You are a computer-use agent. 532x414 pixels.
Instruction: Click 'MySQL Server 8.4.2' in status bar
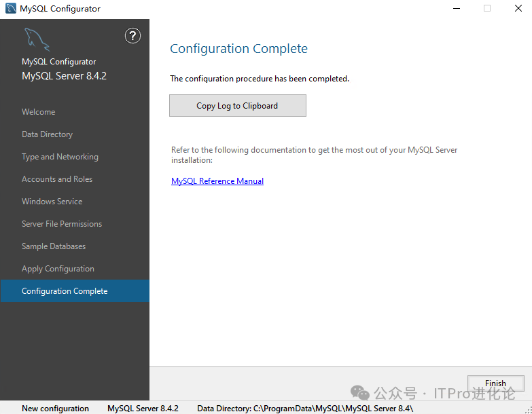(143, 409)
